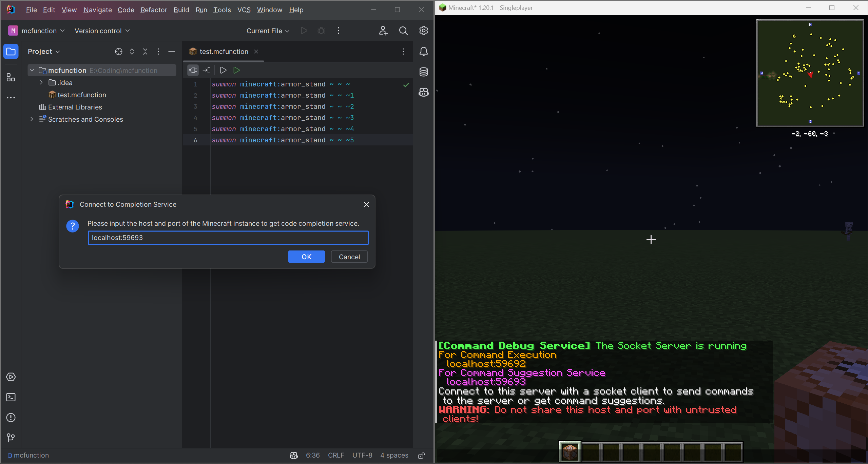Click mcfunction breadcrumb in status bar
This screenshot has width=868, height=464.
(28, 456)
